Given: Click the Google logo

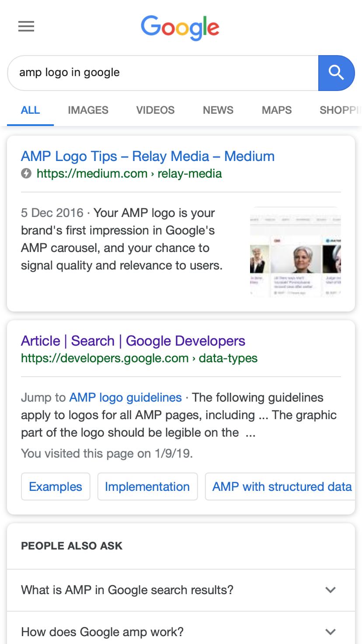Looking at the screenshot, I should coord(180,28).
